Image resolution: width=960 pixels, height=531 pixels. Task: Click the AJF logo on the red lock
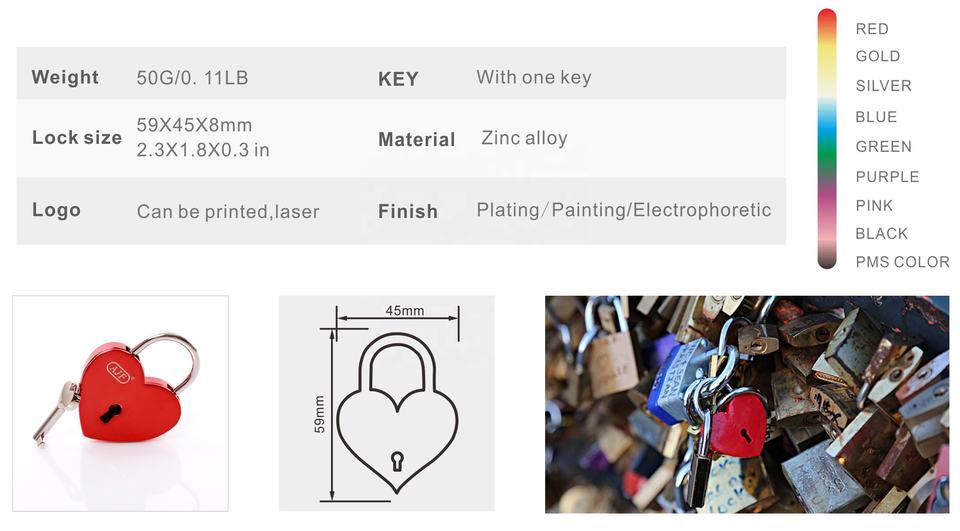click(x=119, y=372)
